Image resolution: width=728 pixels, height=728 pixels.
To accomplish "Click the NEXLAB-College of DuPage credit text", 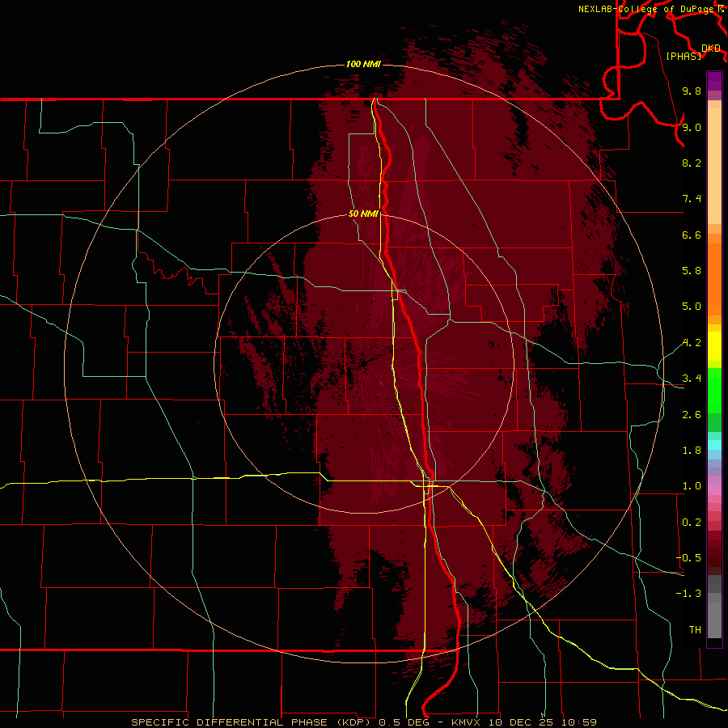I will 645,9.
